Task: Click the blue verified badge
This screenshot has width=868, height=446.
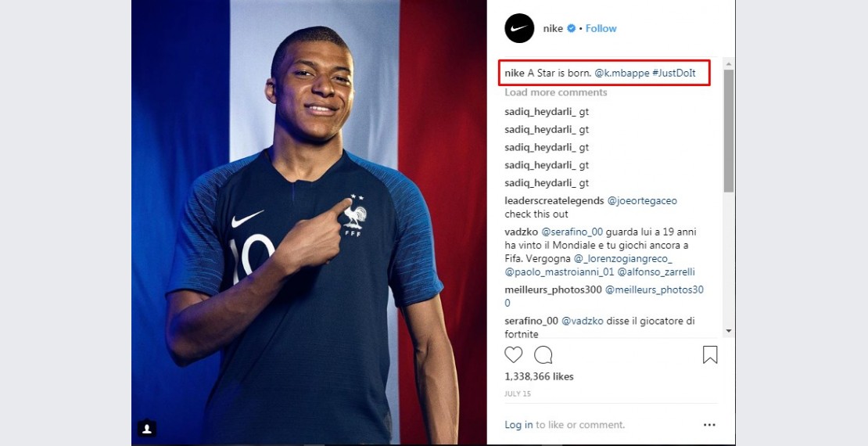Action: pyautogui.click(x=572, y=29)
